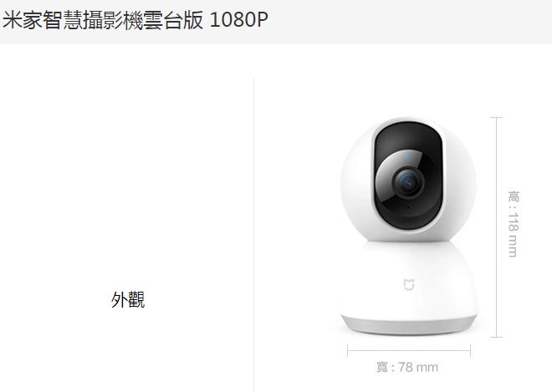Viewport: 552px width, 392px height.
Task: Click the 米家智慧攝影機雲台版 product title
Action: pyautogui.click(x=103, y=20)
